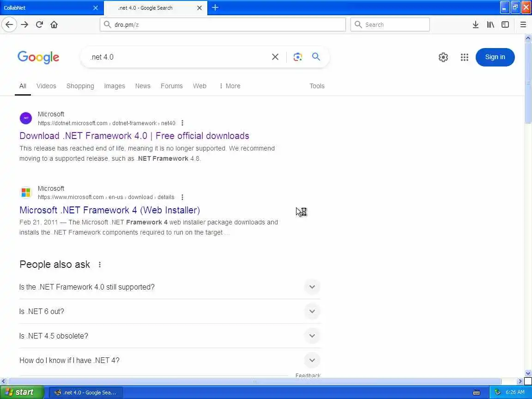The image size is (532, 399).
Task: Switch to Shopping results
Action: (80, 86)
